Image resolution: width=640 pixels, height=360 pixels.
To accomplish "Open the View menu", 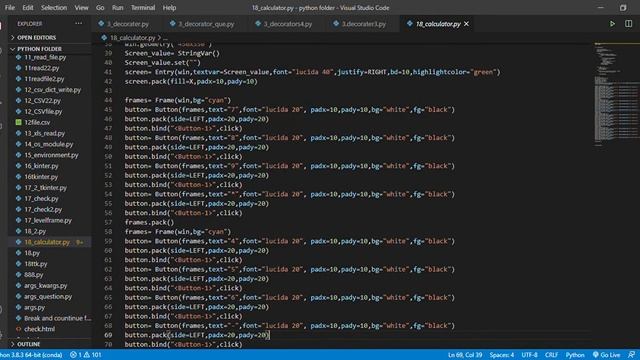I will point(81,8).
